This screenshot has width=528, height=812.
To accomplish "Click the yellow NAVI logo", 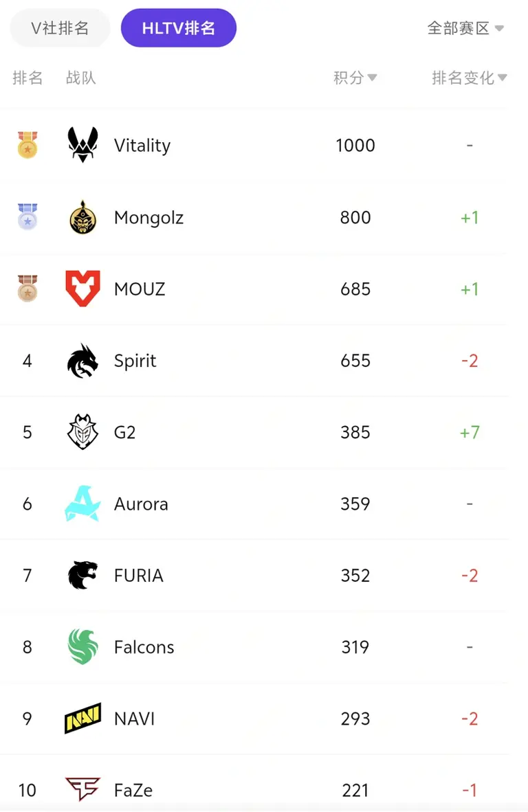I will click(82, 719).
